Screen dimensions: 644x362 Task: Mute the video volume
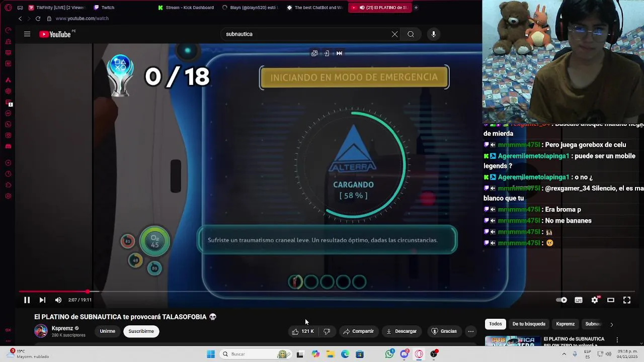(x=58, y=300)
